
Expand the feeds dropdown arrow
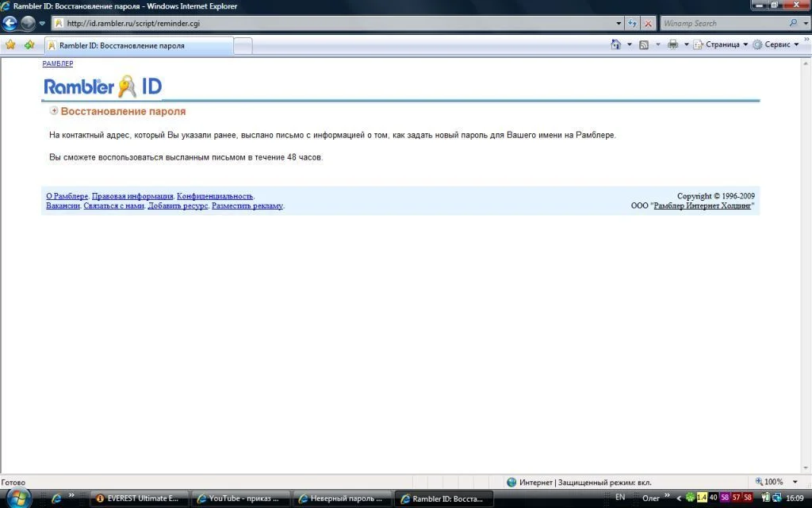(x=657, y=44)
